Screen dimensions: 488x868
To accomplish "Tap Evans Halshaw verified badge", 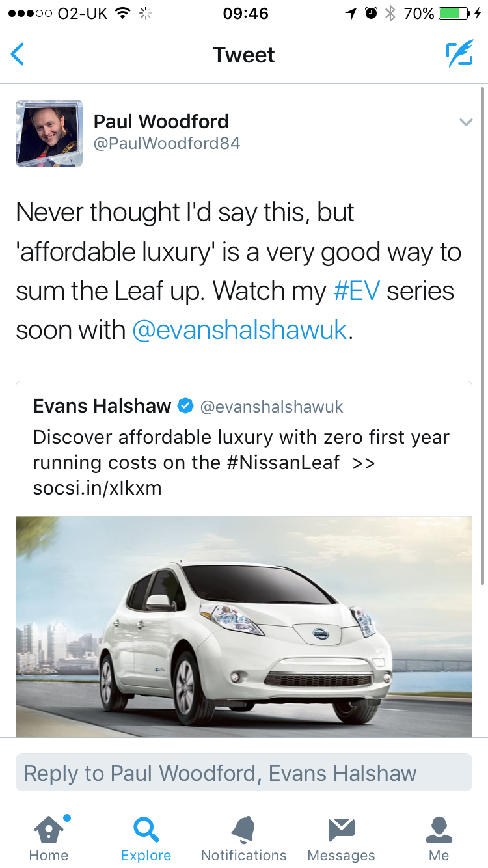I will (x=185, y=407).
